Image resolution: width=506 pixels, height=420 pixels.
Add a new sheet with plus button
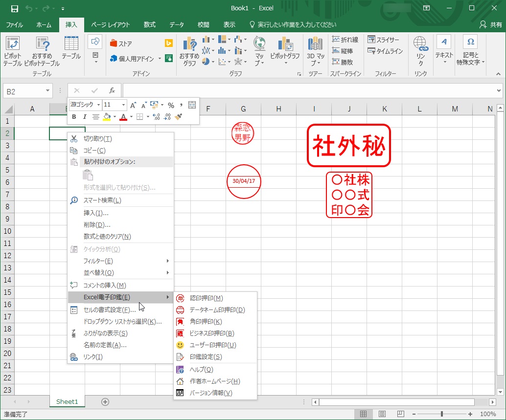(x=105, y=402)
